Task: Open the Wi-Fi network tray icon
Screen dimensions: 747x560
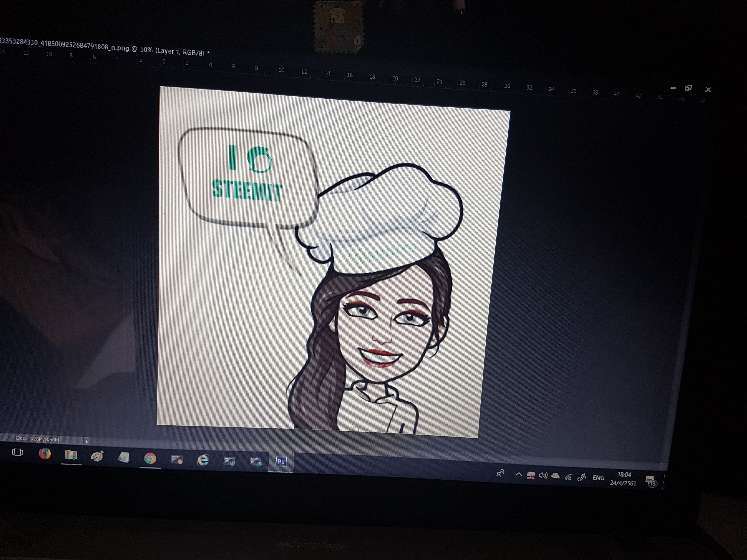Action: [568, 477]
